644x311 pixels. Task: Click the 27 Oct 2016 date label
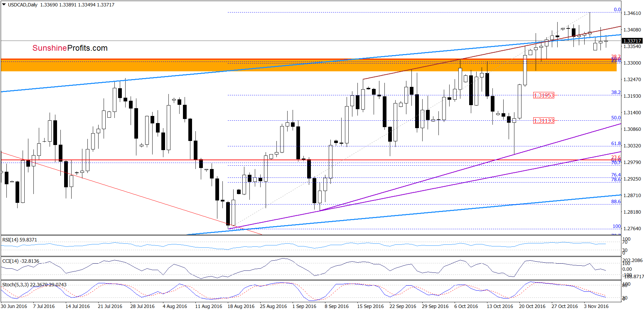click(x=565, y=306)
